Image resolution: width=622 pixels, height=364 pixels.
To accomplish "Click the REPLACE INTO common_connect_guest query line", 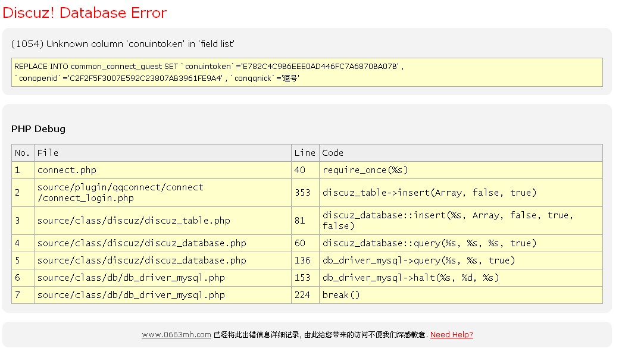I will click(209, 67).
